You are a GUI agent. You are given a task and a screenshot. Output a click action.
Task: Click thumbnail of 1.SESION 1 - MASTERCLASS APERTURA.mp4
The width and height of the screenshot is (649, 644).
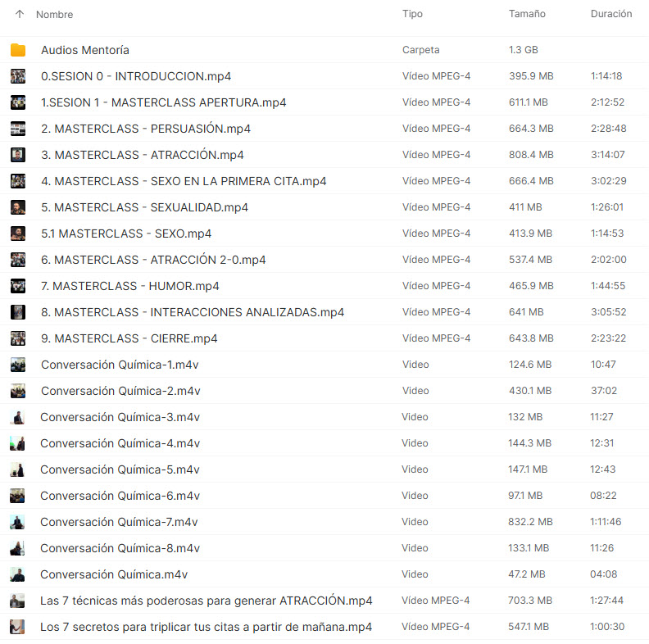[x=18, y=102]
